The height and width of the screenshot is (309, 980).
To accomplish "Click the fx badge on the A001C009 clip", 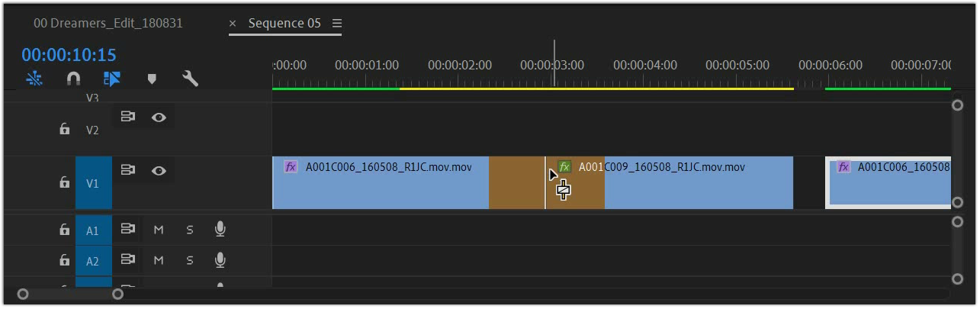I will tap(564, 166).
